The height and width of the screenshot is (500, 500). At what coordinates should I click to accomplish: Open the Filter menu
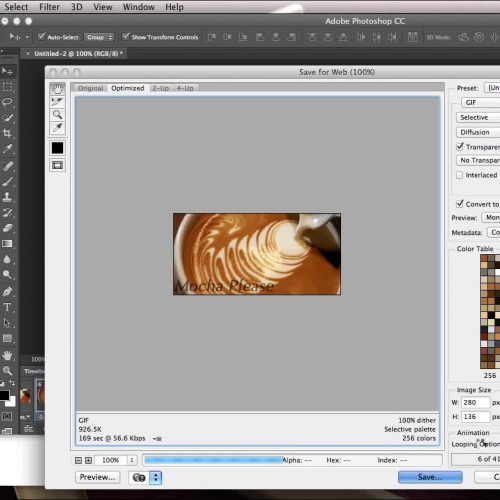pyautogui.click(x=49, y=7)
